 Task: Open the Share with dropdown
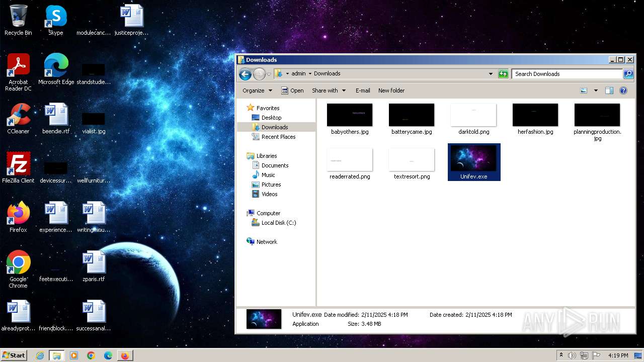(329, 90)
